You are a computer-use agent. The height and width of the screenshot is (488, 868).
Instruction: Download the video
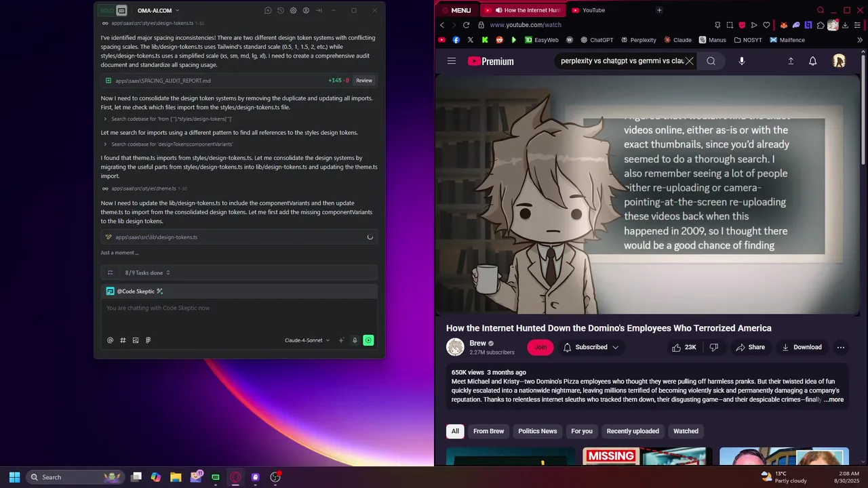click(x=802, y=347)
